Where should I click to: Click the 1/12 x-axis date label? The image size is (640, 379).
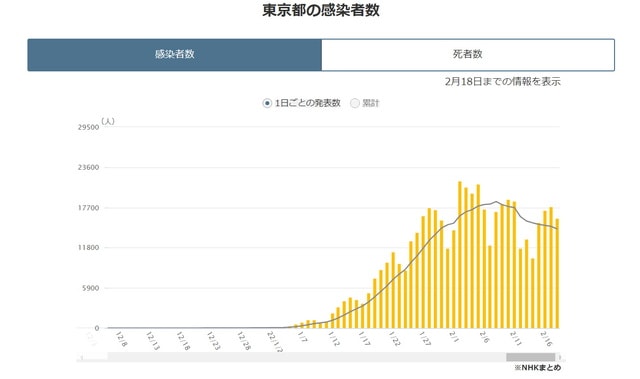333,339
